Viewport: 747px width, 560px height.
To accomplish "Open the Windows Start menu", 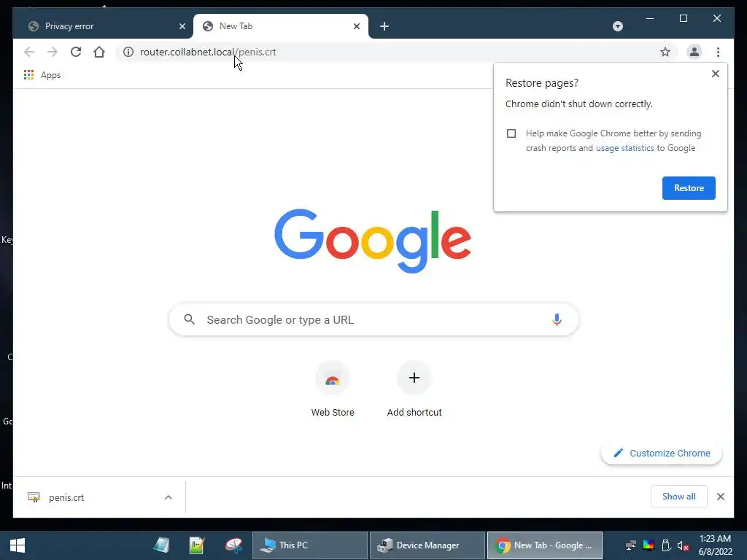I will (x=18, y=545).
